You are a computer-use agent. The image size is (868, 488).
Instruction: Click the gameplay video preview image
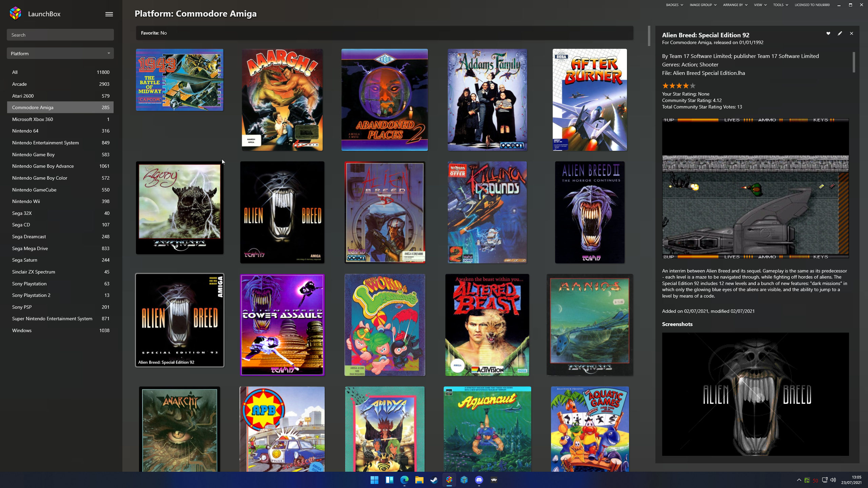[755, 188]
